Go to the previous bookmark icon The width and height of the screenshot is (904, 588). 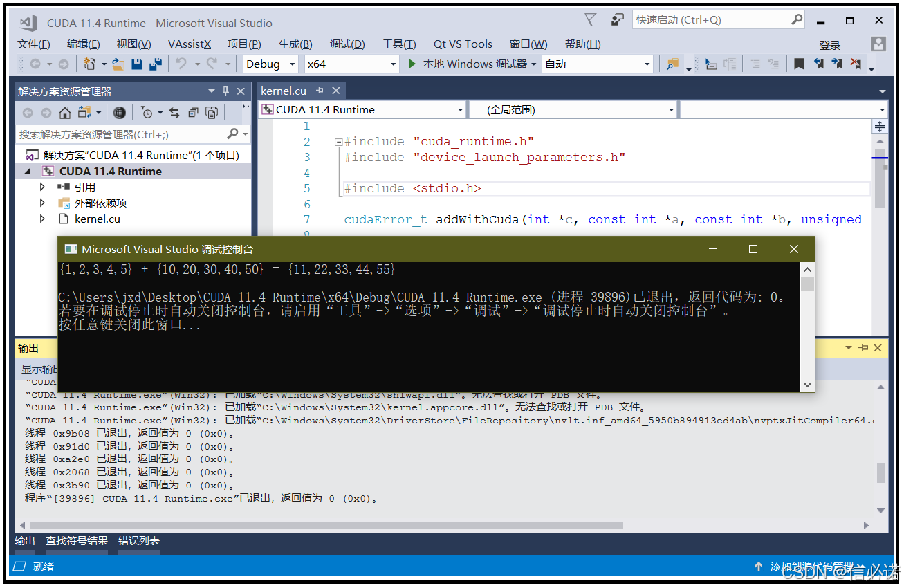coord(818,64)
